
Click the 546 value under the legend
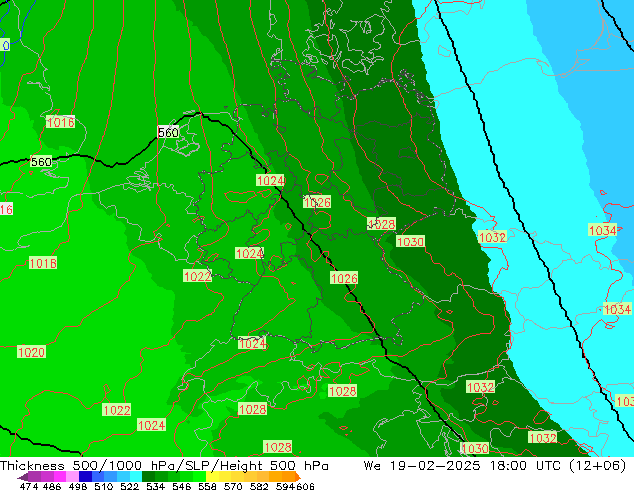[181, 486]
